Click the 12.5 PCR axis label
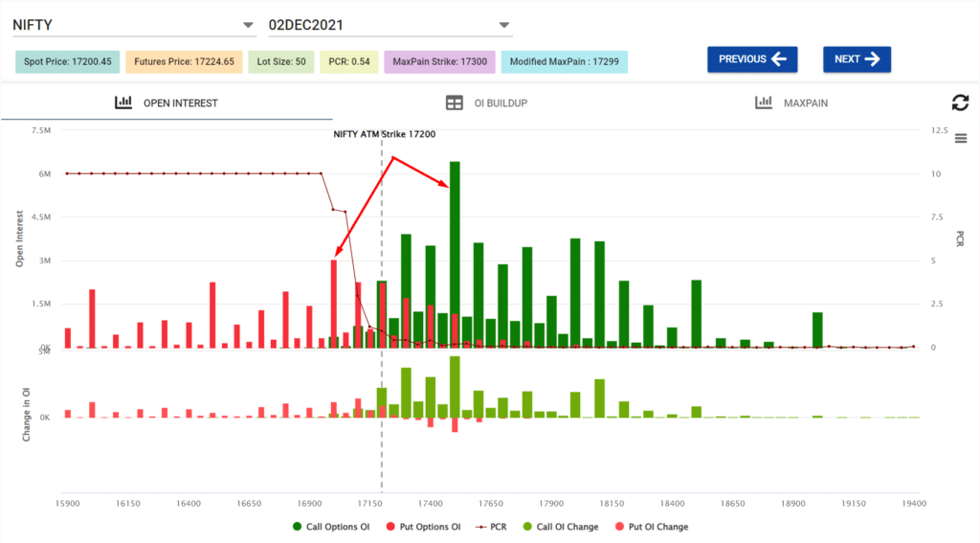 (x=939, y=130)
